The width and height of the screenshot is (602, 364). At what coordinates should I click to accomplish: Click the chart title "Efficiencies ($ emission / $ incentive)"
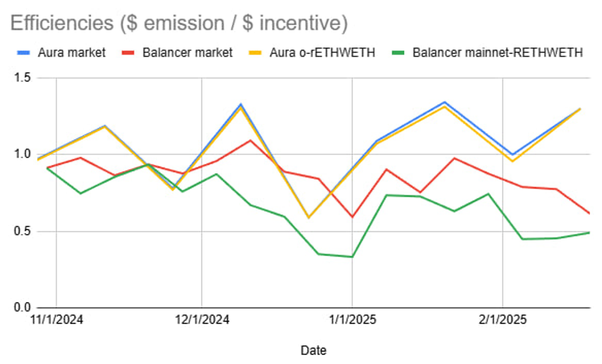point(179,23)
